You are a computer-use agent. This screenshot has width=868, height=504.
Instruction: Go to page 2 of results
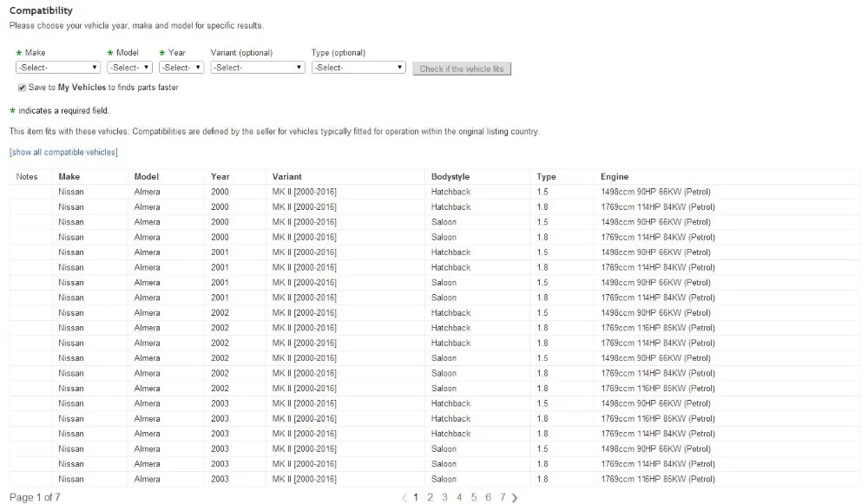click(x=431, y=497)
